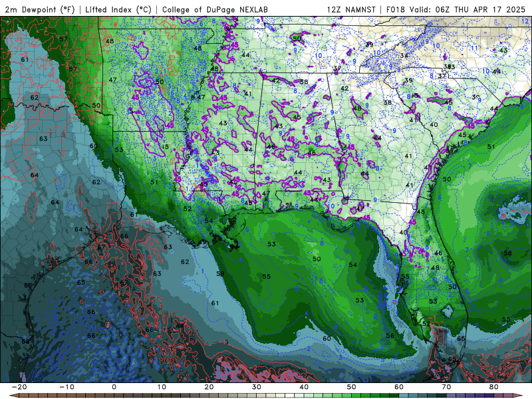Click the white swatch in the color bar
This screenshot has width=532, height=399.
(290, 396)
